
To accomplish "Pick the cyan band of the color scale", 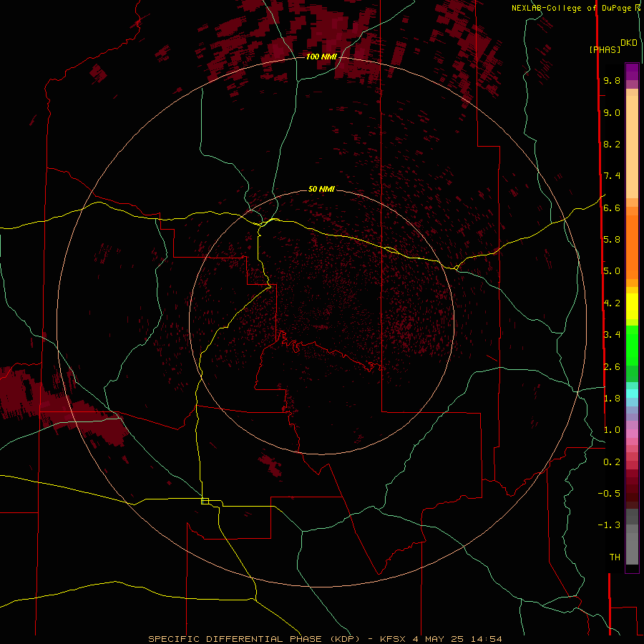I will 632,393.
